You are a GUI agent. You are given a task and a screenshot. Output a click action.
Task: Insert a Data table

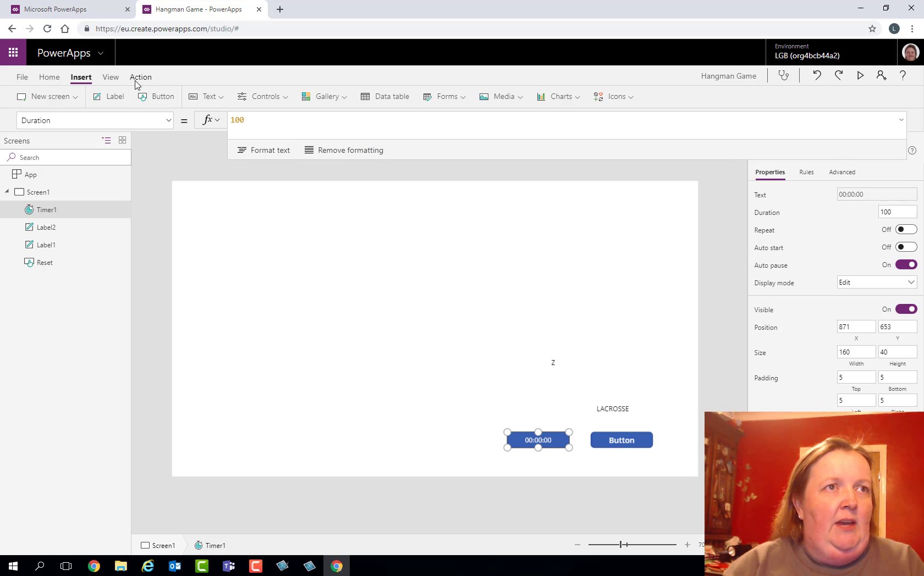tap(385, 97)
